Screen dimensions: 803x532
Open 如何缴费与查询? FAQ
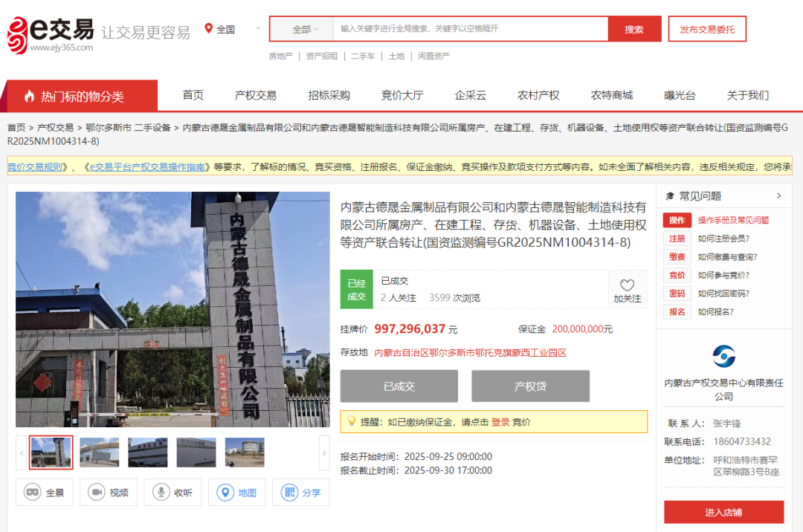(x=727, y=257)
